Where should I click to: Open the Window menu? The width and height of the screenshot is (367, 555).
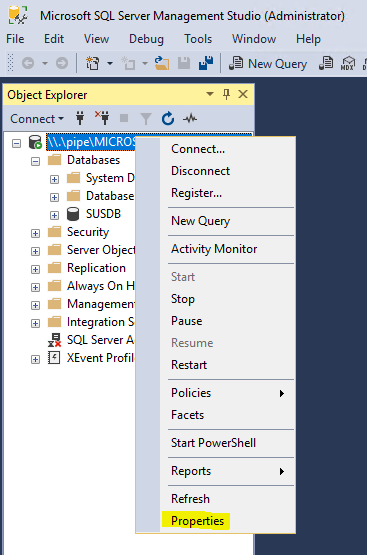[x=254, y=39]
